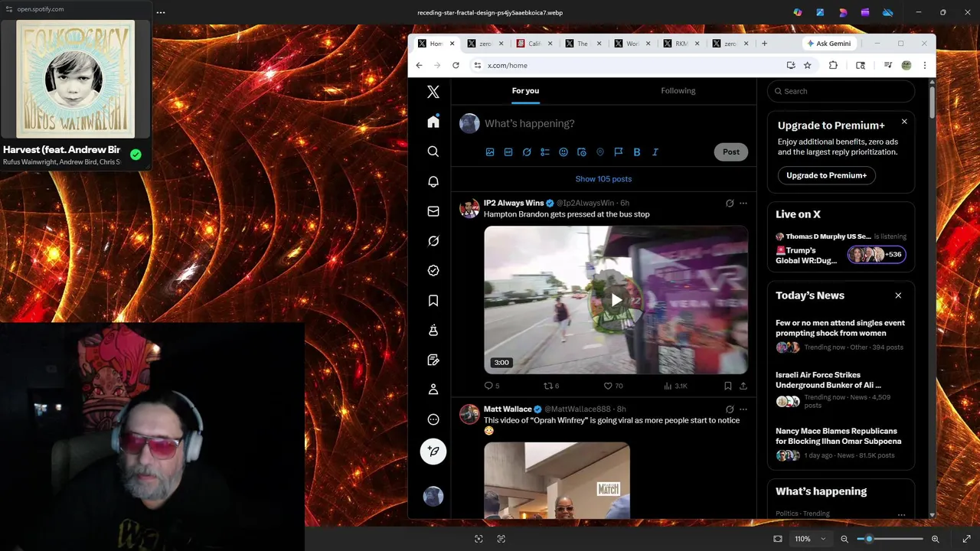This screenshot has height=551, width=980.
Task: Open Chrome extensions puzzle icon
Action: [x=833, y=66]
